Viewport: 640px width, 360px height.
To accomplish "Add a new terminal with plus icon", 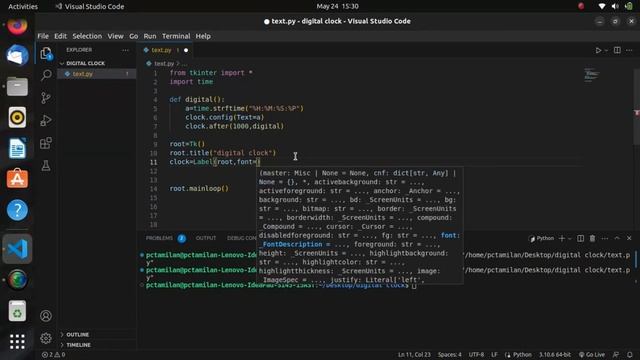I will point(562,238).
